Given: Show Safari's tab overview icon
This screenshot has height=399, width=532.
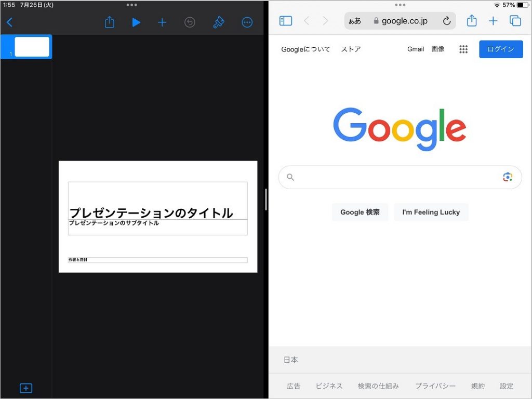Looking at the screenshot, I should click(x=514, y=21).
